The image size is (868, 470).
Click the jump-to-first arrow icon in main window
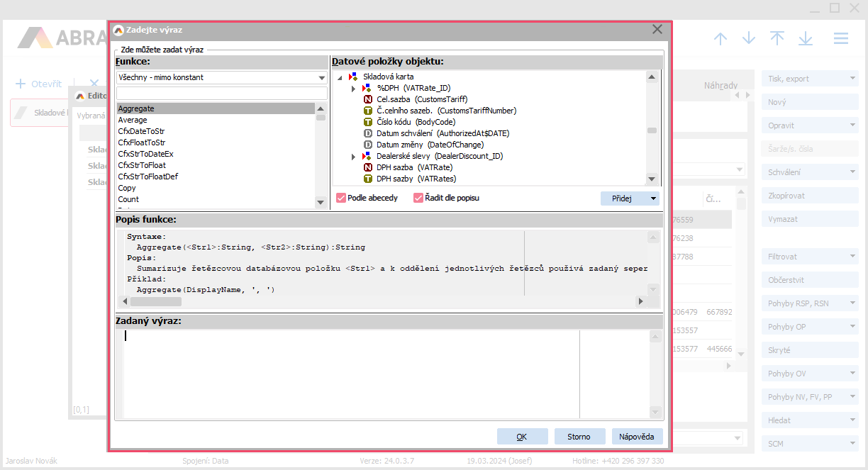click(x=777, y=38)
